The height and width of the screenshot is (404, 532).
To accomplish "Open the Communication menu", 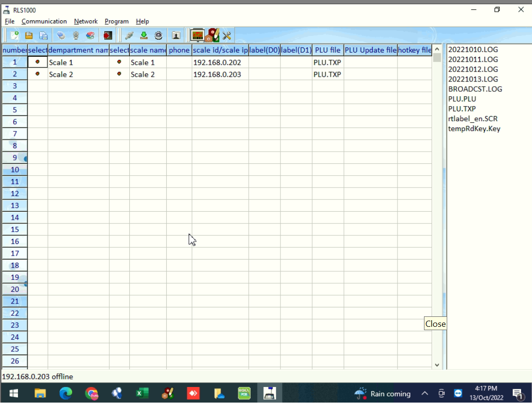I will point(44,21).
